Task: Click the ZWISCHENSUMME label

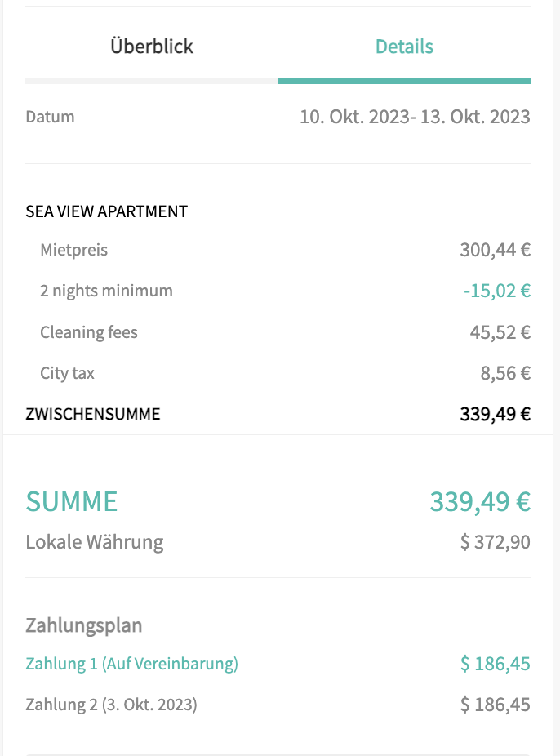Action: 93,414
